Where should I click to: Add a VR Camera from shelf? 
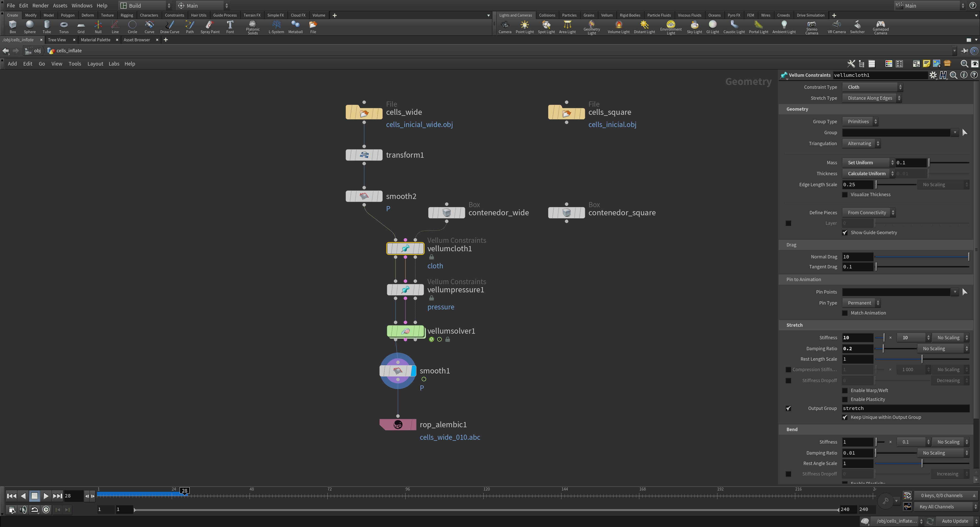click(836, 27)
